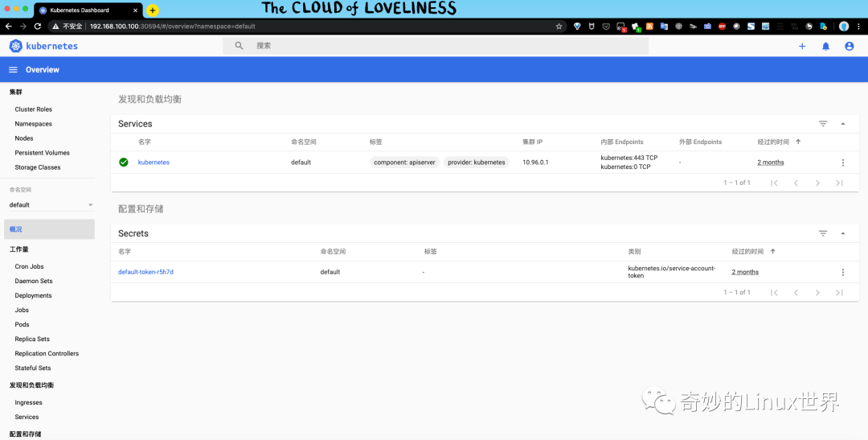
Task: Click the create resource plus icon
Action: click(x=802, y=47)
